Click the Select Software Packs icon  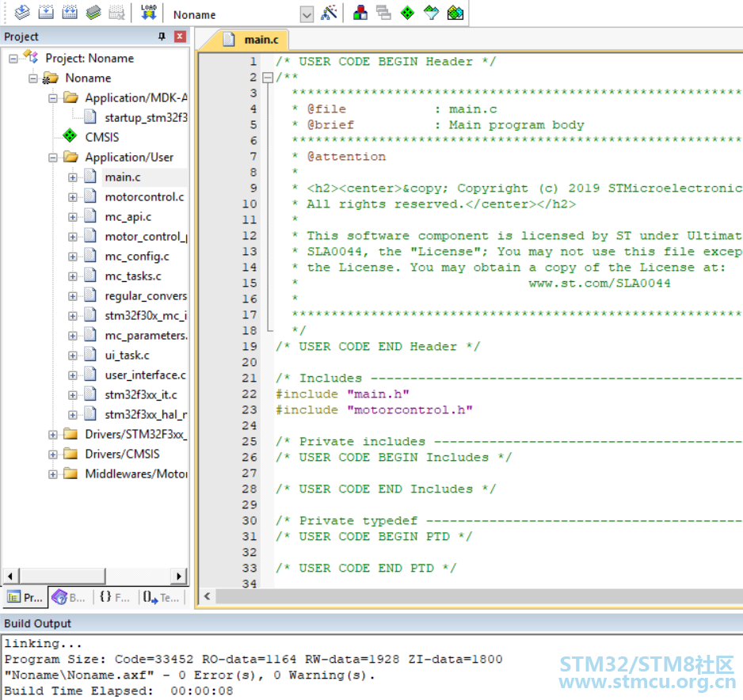pyautogui.click(x=431, y=13)
